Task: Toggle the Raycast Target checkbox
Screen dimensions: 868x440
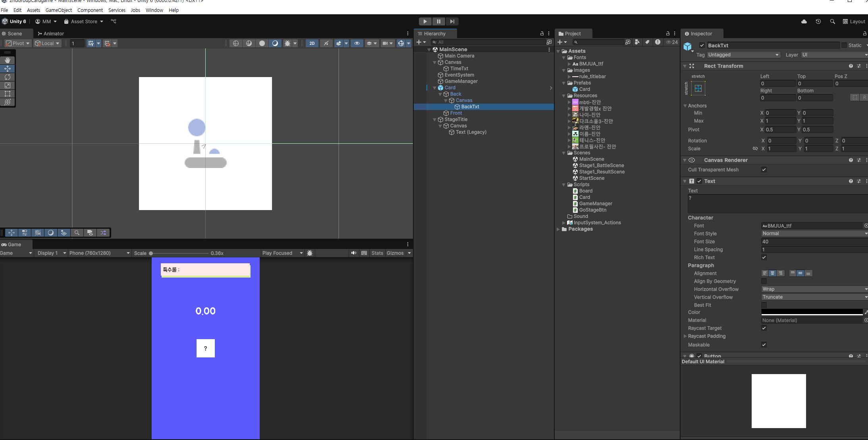Action: (764, 328)
